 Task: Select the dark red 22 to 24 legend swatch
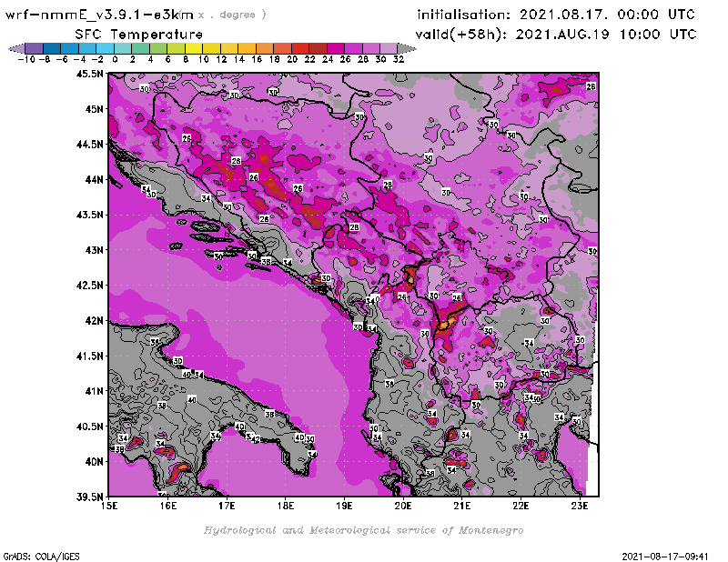tap(318, 48)
